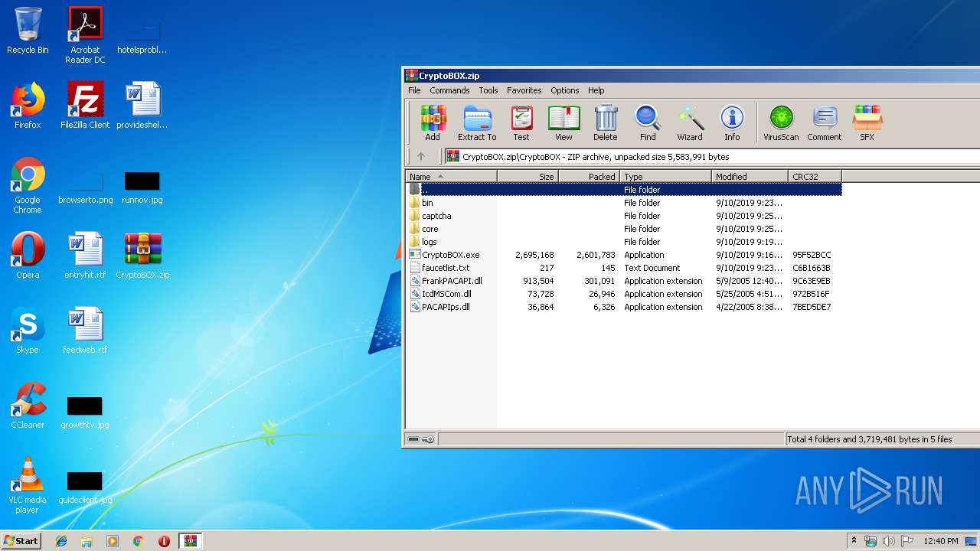Select growthtv.jpg desktop file

point(85,412)
